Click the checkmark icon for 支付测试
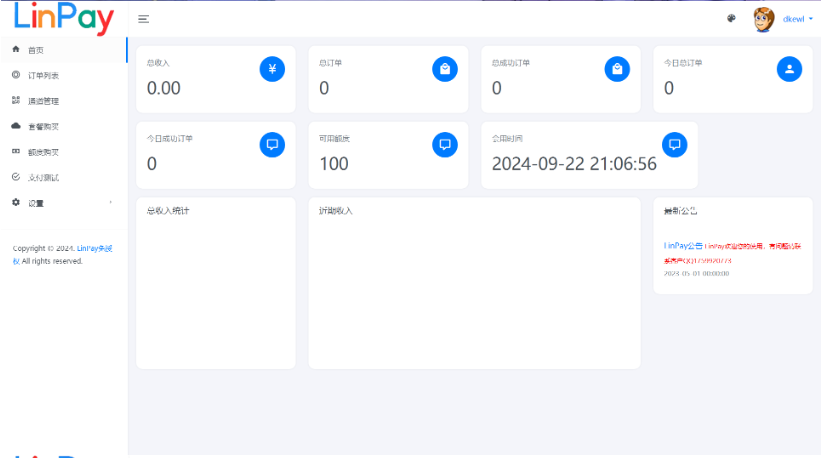822x458 pixels. (x=16, y=177)
